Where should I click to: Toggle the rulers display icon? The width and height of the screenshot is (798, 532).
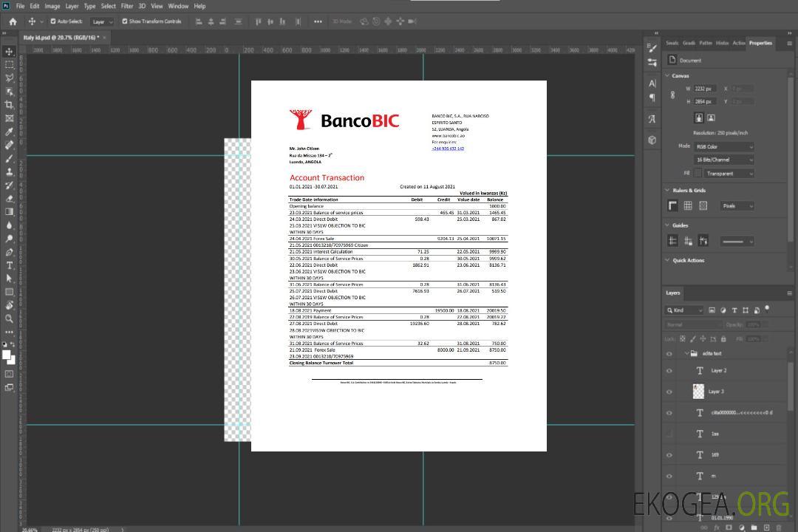click(x=673, y=205)
